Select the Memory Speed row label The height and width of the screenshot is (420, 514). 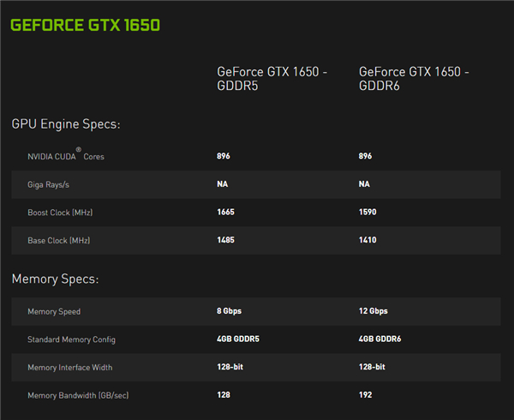point(54,312)
